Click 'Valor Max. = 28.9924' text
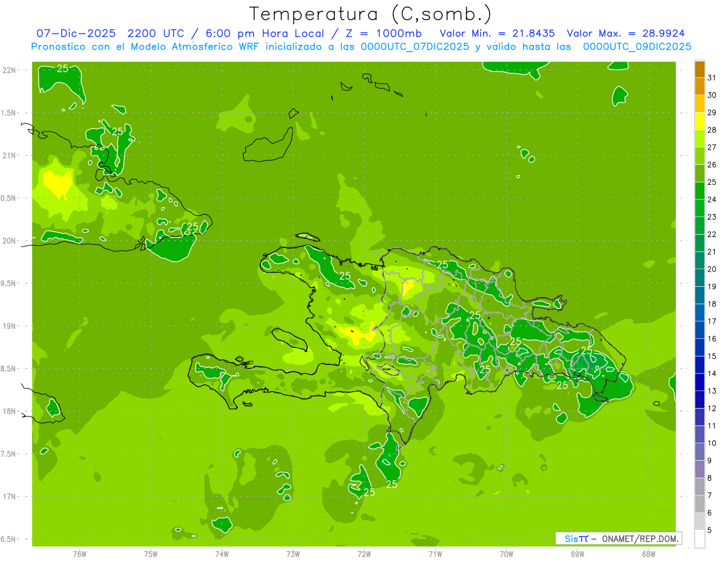728x562 pixels. pos(627,33)
